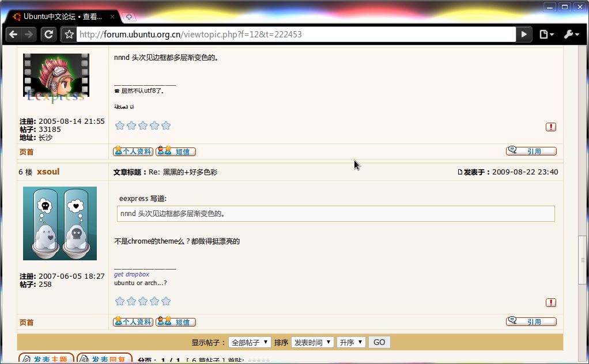Viewport: 589px width, 364px height.
Task: Click fourth rating star on eexpress's post
Action: tap(154, 126)
